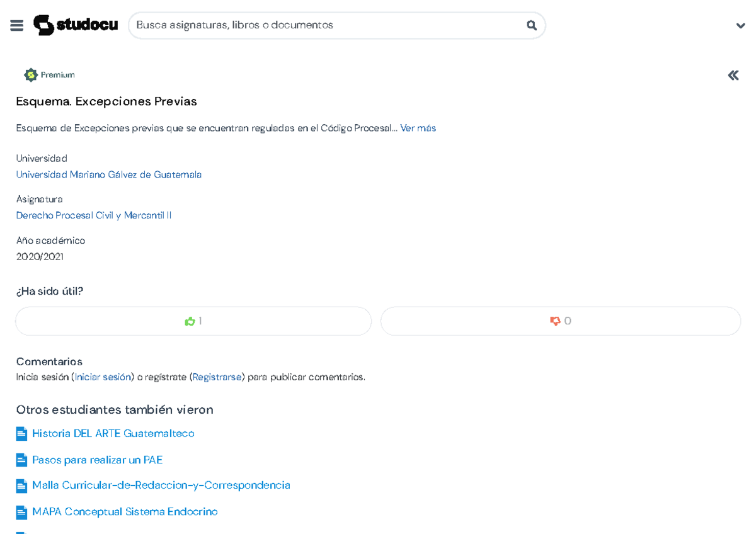Open the hamburger menu icon
This screenshot has width=756, height=534.
[17, 25]
